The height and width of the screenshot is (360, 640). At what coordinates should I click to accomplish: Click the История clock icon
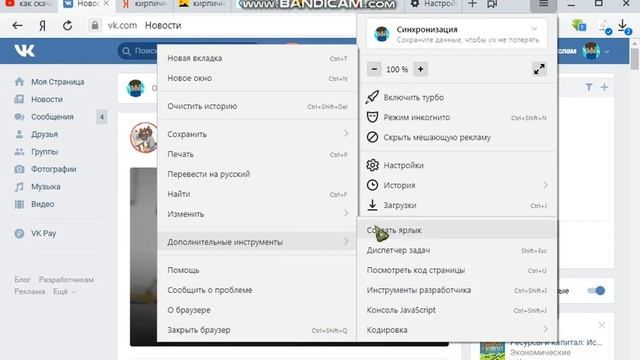(x=372, y=185)
